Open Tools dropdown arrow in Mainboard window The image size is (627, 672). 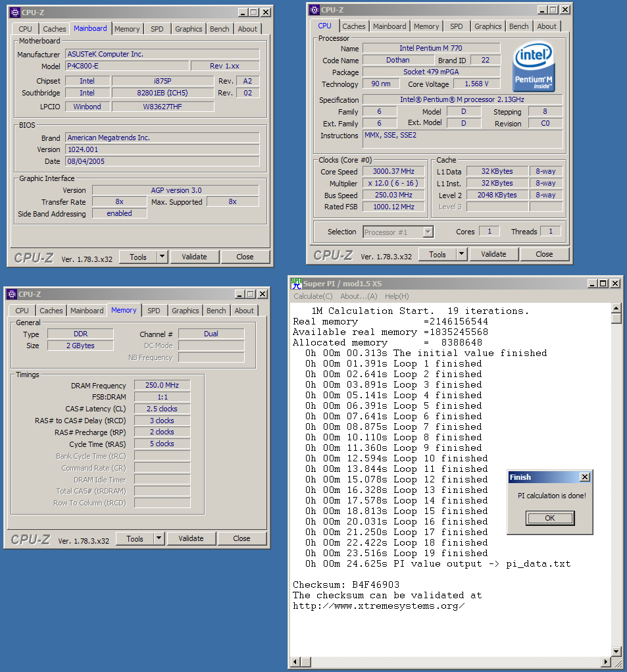pyautogui.click(x=162, y=257)
